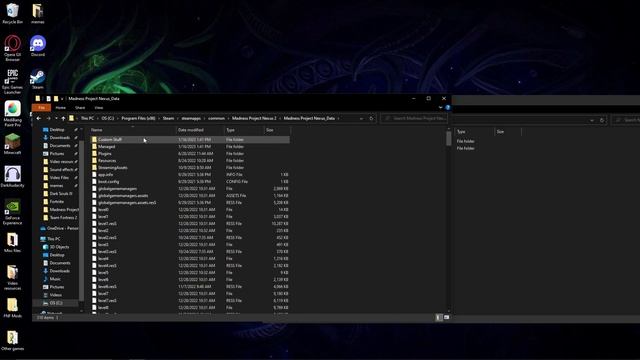Screen dimensions: 640x360
Task: Open Team Fortress 2 in navigation pane
Action: [x=60, y=218]
